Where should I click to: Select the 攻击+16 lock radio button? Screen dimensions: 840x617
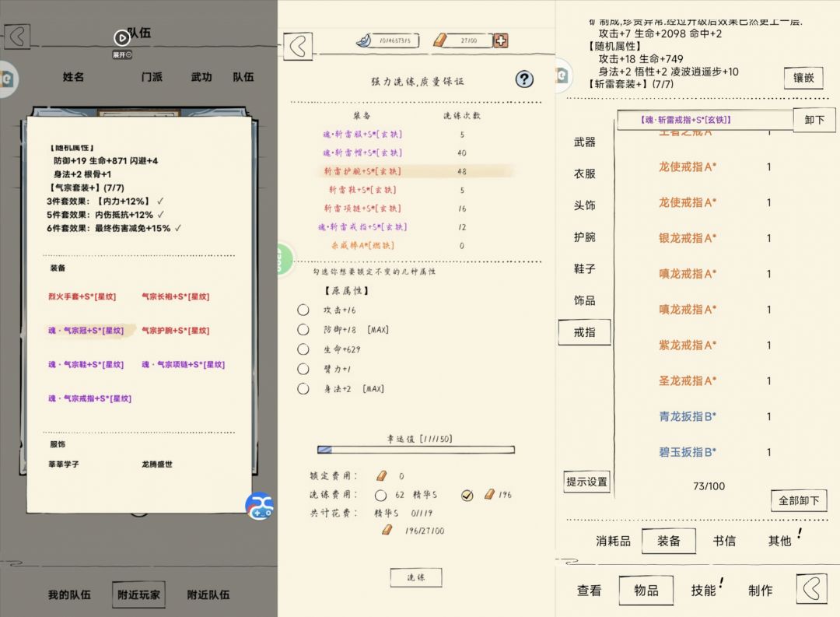[x=303, y=310]
